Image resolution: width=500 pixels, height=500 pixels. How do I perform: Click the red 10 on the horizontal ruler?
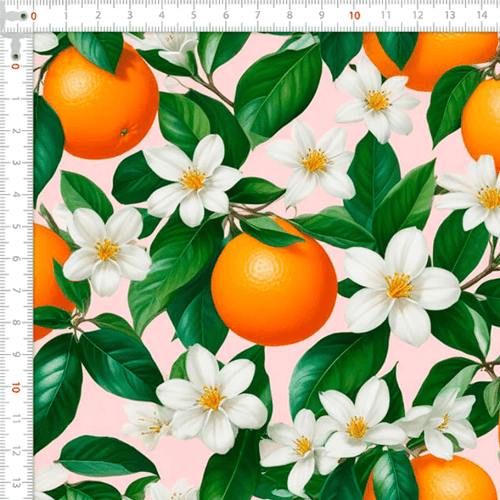355,16
